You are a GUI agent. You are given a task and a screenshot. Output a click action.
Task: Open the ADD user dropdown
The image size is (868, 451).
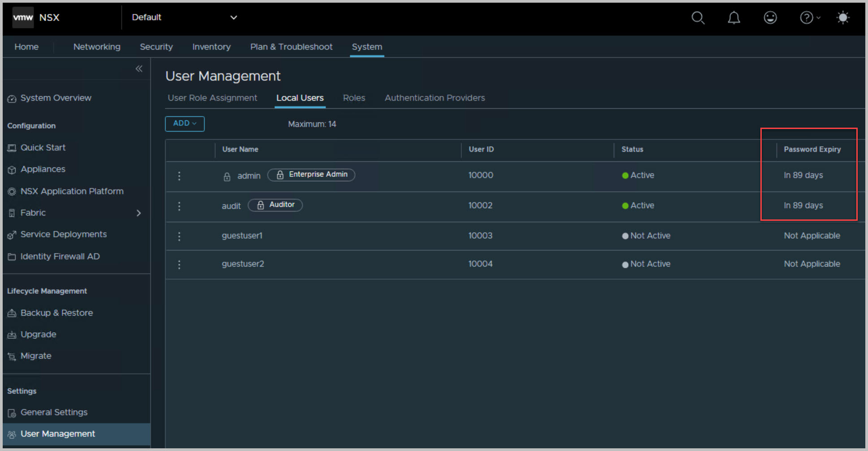tap(185, 124)
